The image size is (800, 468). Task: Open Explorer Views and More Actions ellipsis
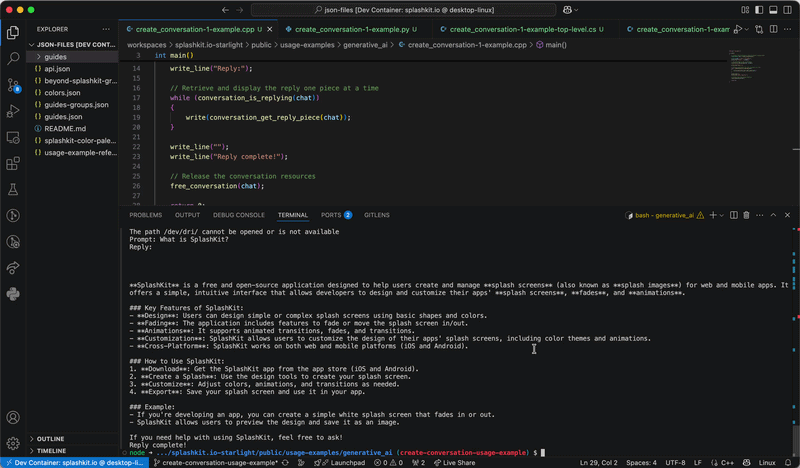[106, 30]
